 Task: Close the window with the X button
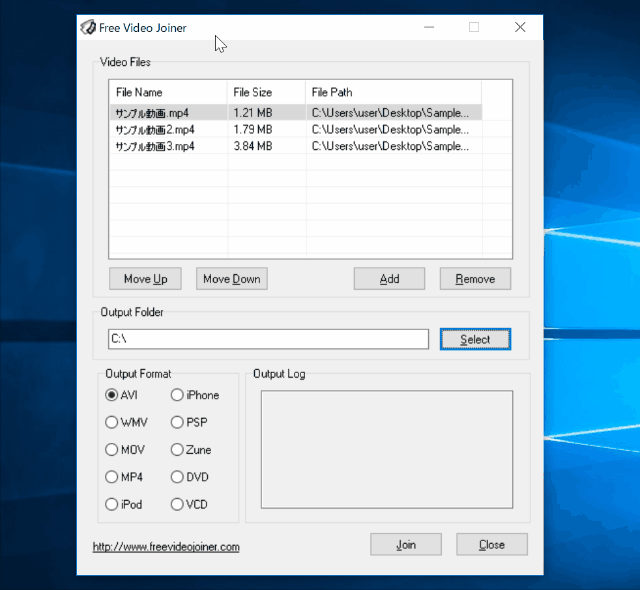coord(520,27)
